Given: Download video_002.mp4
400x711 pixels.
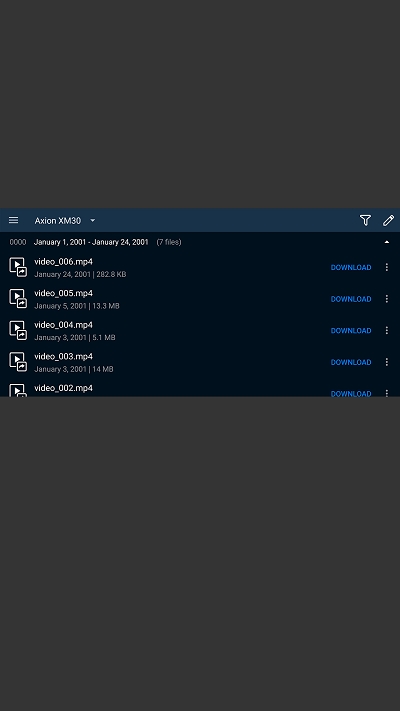Looking at the screenshot, I should (x=351, y=393).
